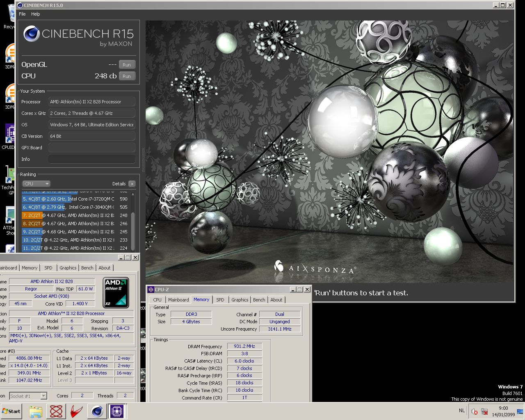Select ranking row 5 Intel Core i7-3720QM
The height and width of the screenshot is (420, 525).
(75, 199)
